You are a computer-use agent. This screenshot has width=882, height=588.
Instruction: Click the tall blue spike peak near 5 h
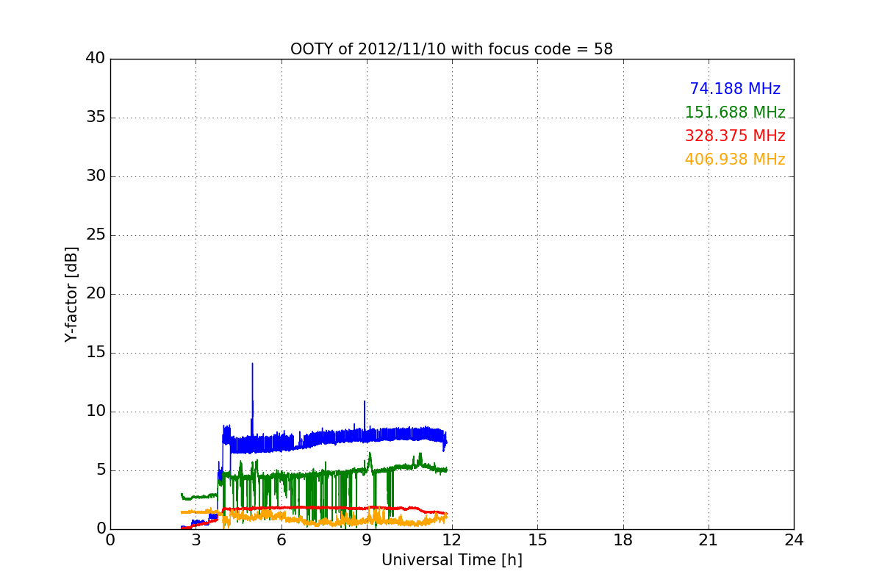(252, 365)
